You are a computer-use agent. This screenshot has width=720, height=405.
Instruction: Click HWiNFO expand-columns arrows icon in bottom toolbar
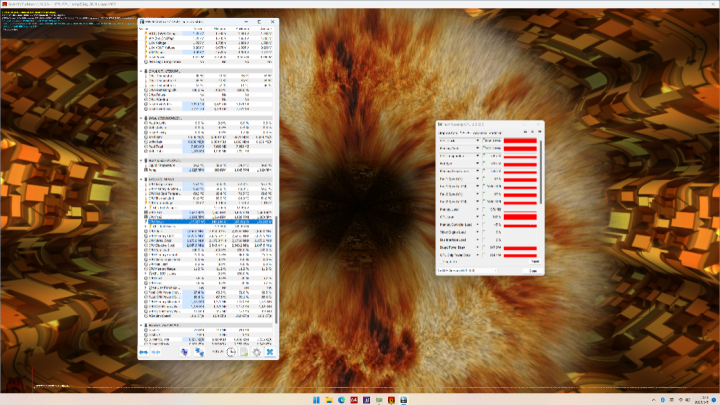click(144, 352)
